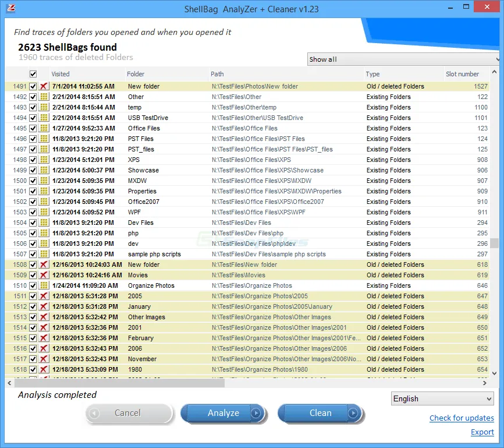The image size is (504, 448).
Task: Click the red X icon in row 1508
Action: pos(44,264)
